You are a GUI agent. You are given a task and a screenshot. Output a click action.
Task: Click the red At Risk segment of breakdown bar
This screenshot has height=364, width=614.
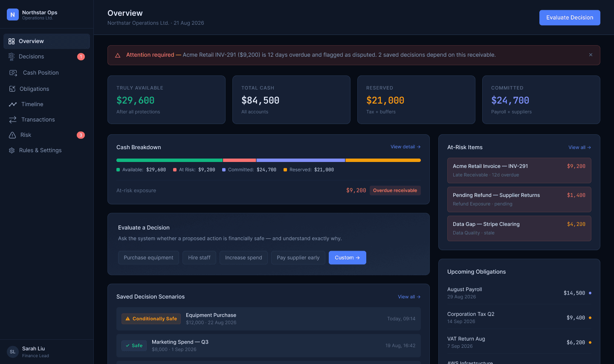(x=240, y=160)
